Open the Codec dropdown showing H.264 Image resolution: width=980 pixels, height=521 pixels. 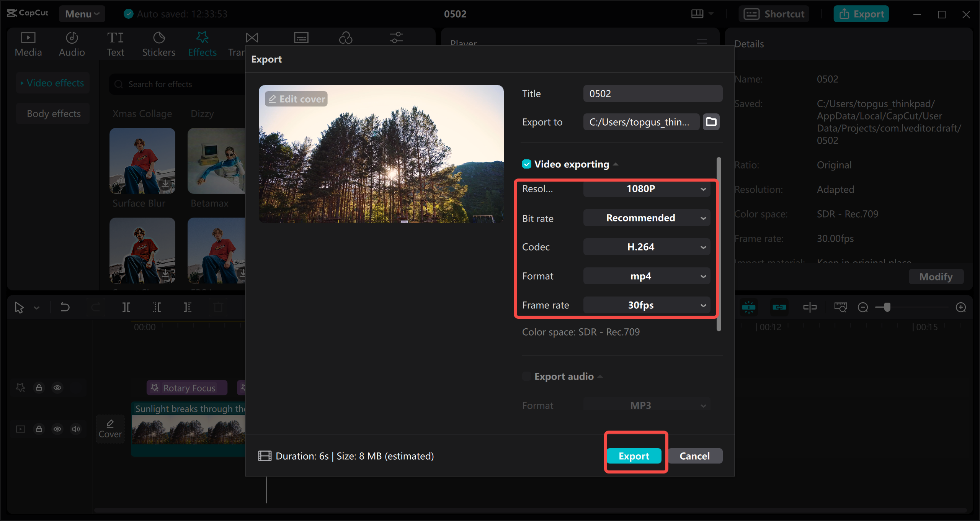coord(647,247)
